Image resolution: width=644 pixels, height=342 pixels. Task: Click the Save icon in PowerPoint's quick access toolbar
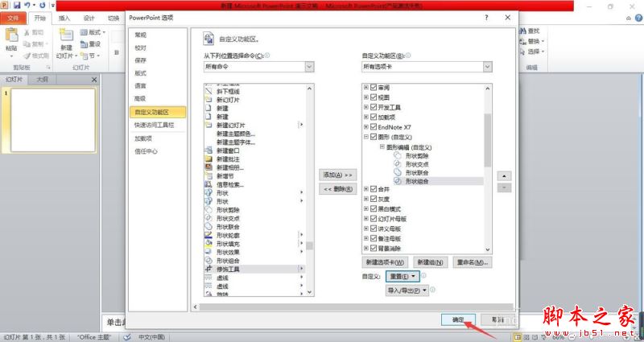click(x=17, y=6)
